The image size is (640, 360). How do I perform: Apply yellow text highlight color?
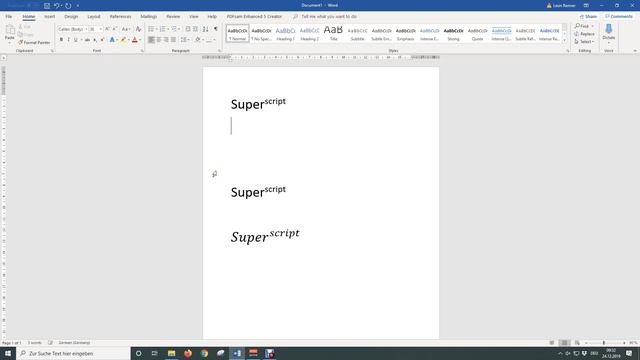[123, 40]
